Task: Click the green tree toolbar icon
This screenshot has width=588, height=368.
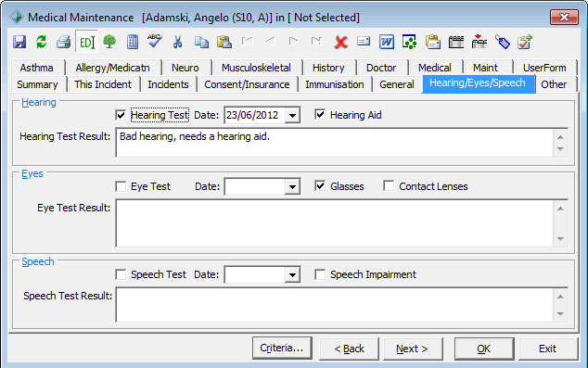Action: tap(109, 42)
